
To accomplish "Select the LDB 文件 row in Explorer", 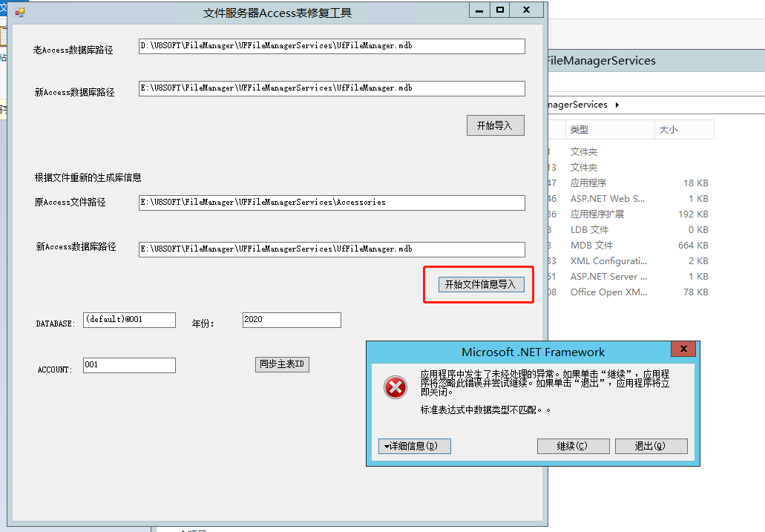I will [x=631, y=230].
